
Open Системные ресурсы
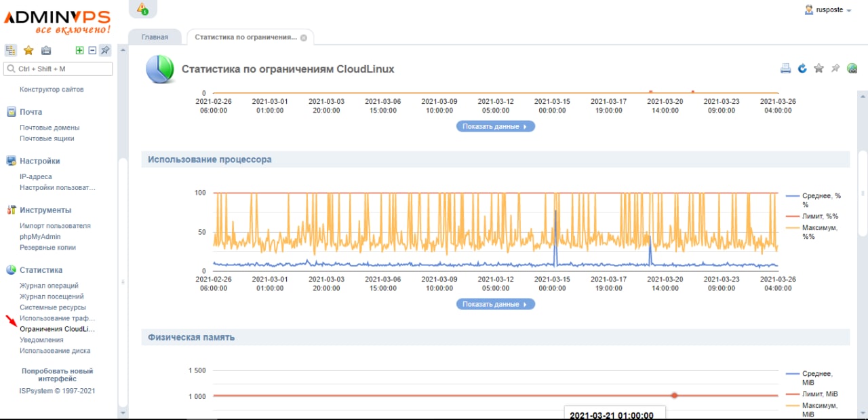(53, 307)
